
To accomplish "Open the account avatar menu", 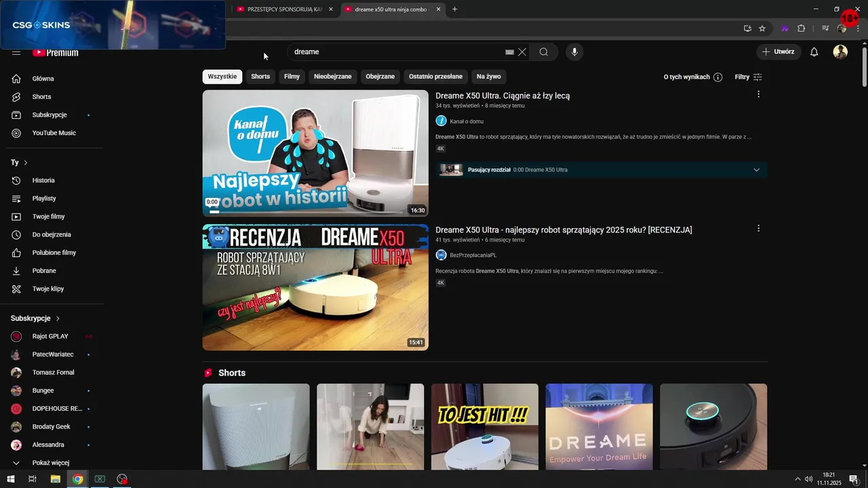I will pyautogui.click(x=840, y=52).
